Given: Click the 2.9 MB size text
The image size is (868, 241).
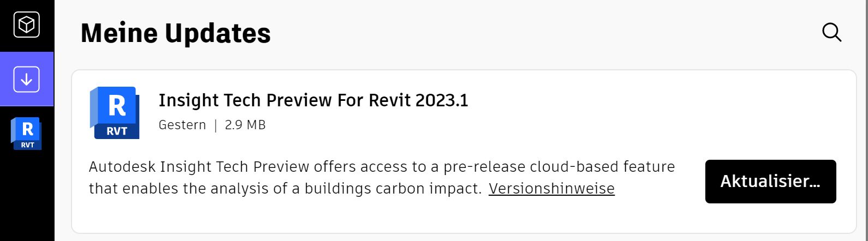Looking at the screenshot, I should tap(245, 125).
